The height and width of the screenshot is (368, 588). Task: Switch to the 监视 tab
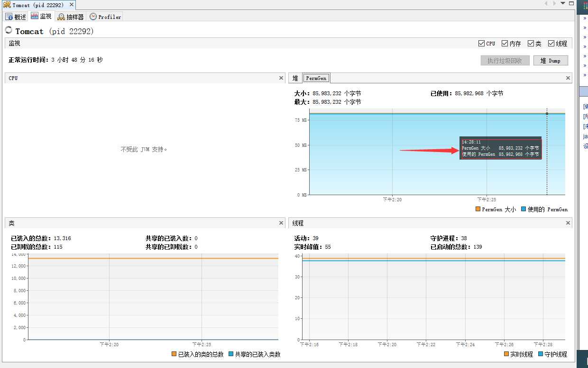[41, 16]
